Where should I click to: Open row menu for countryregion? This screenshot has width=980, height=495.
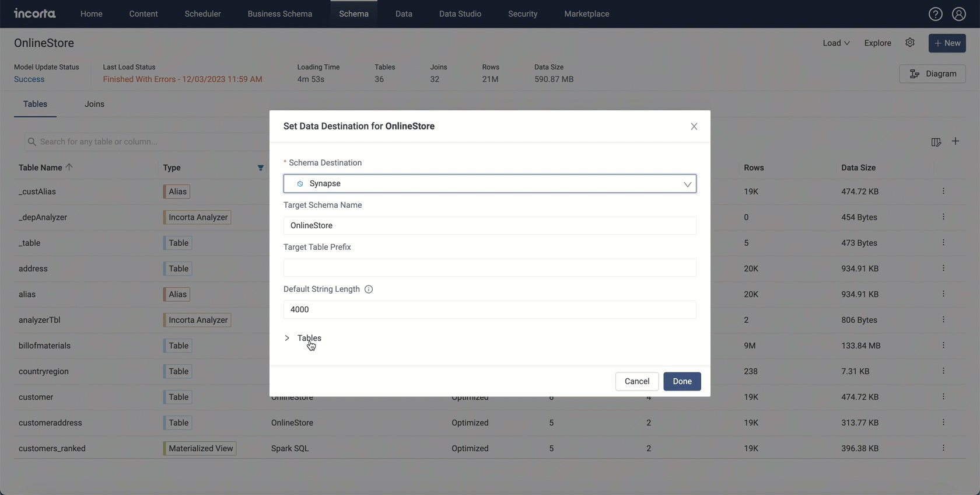click(x=943, y=371)
